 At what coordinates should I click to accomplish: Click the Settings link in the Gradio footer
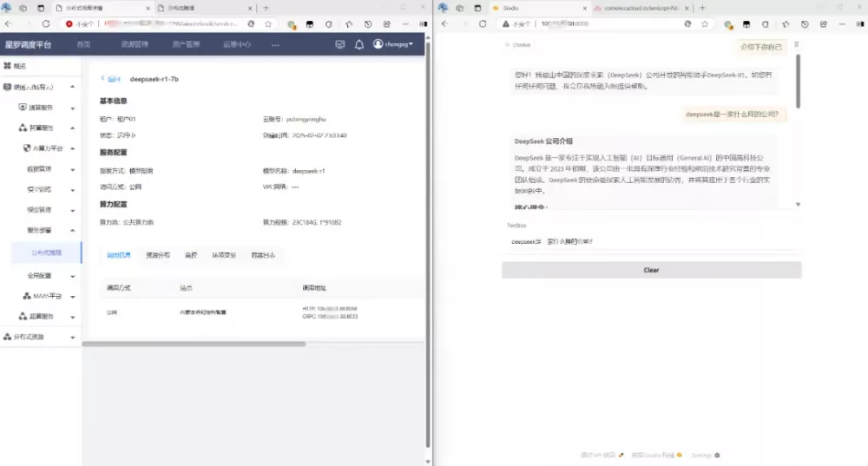tap(705, 455)
